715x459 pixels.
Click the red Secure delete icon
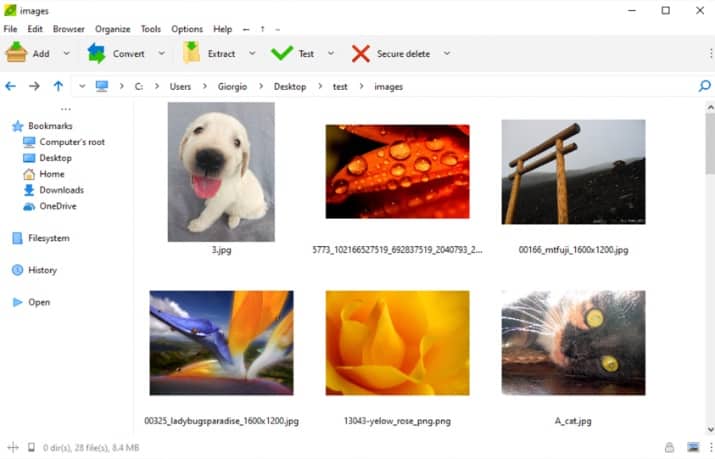click(x=360, y=53)
